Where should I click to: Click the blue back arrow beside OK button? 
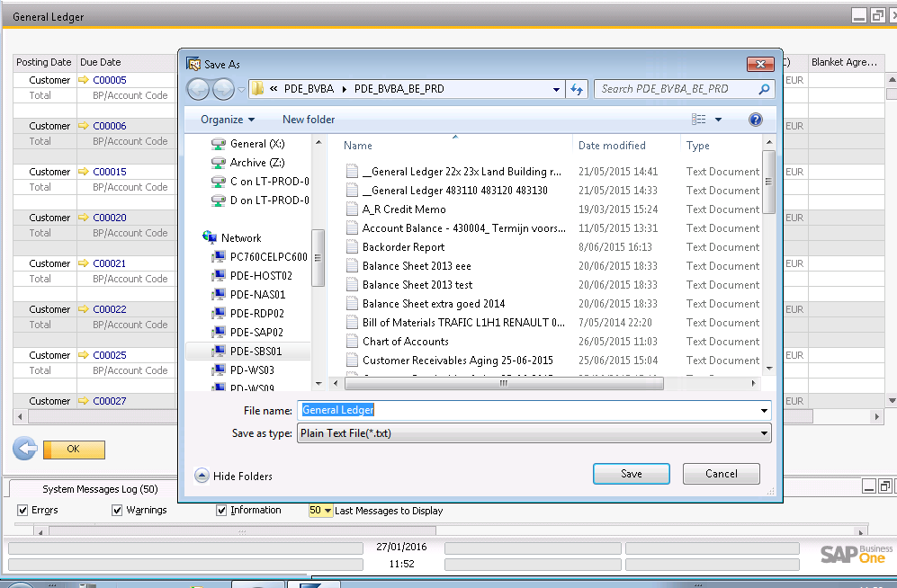(x=25, y=449)
